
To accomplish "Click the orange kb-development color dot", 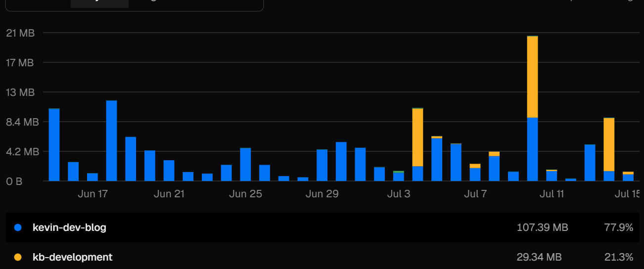I will (x=18, y=257).
